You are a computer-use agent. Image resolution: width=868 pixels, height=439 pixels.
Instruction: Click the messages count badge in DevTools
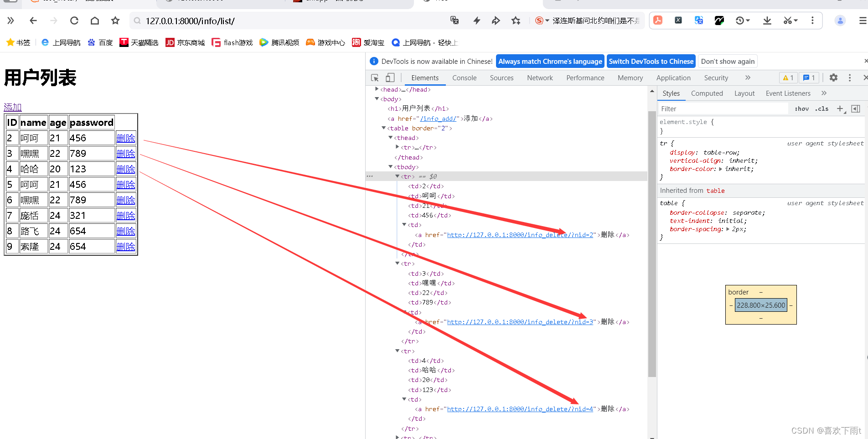[809, 78]
